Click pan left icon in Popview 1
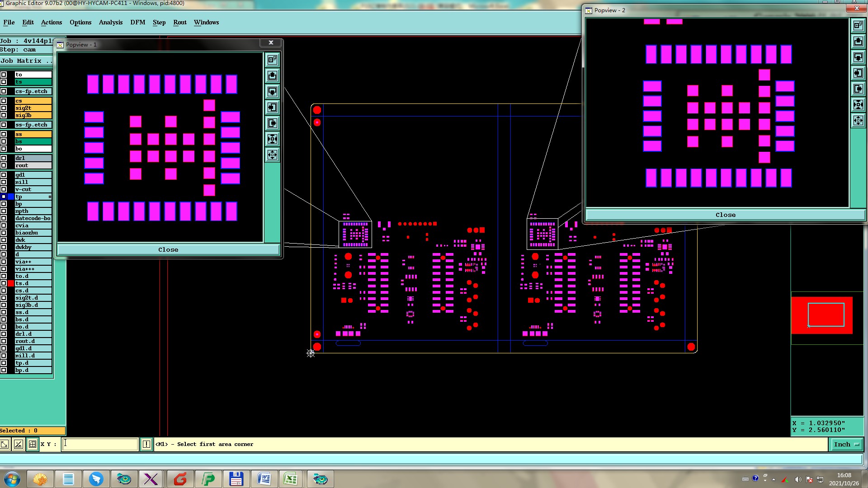 [272, 108]
